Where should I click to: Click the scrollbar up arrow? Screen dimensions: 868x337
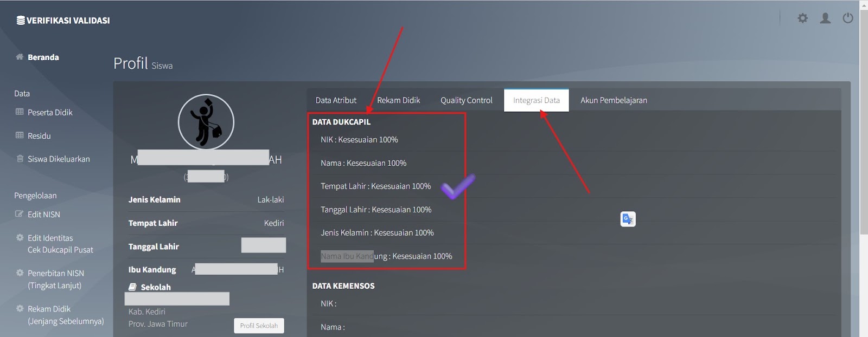(x=864, y=4)
